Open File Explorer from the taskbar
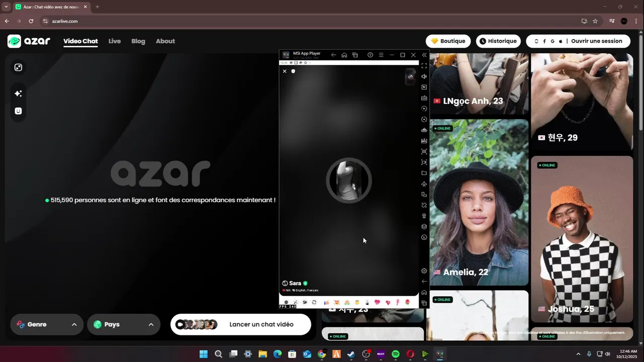Viewport: 644px width, 362px height. click(x=263, y=354)
